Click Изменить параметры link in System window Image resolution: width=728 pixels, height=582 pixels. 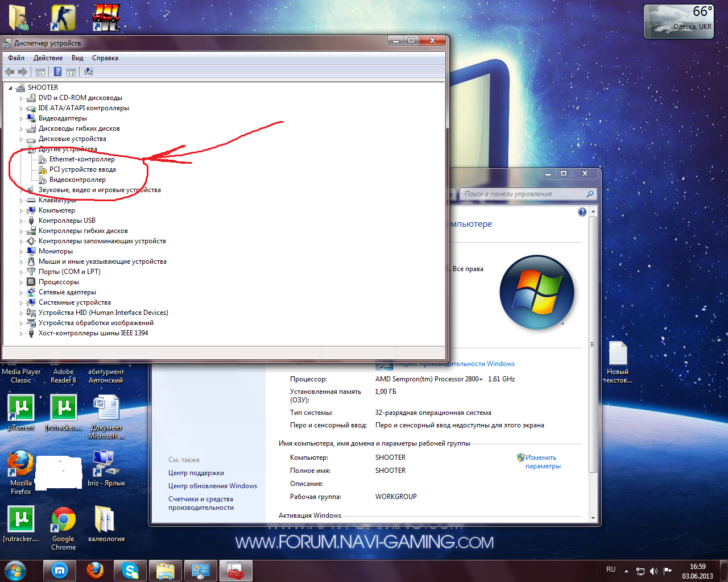[x=543, y=462]
